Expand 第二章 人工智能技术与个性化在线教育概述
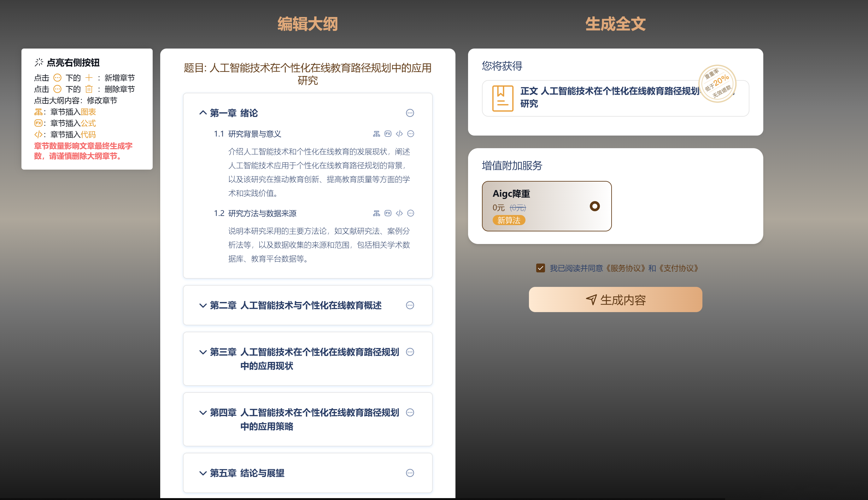Viewport: 868px width, 500px height. (203, 305)
